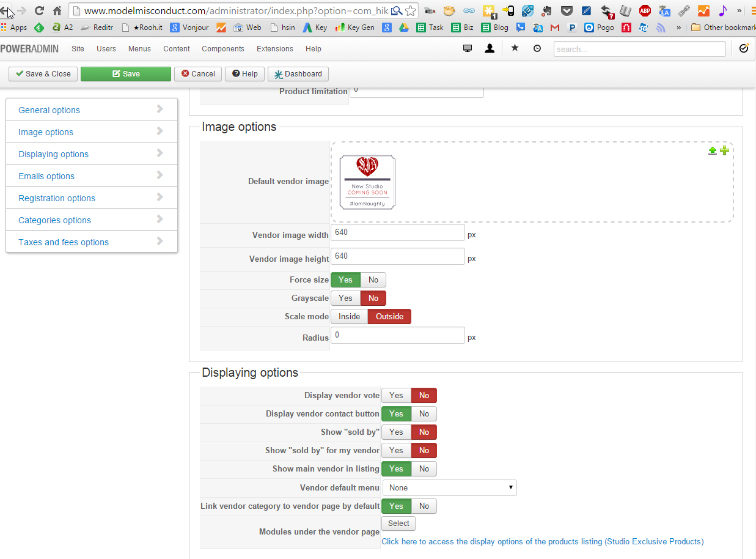Click the red ABP Adblock Plus extension icon
This screenshot has width=756, height=559.
click(645, 10)
